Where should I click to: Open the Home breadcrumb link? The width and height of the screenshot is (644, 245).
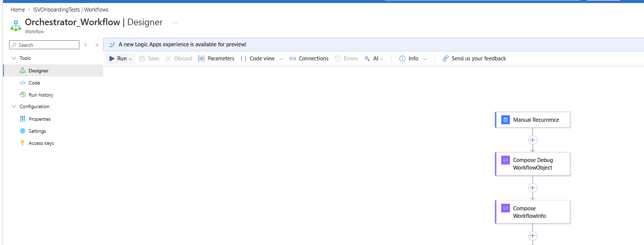pyautogui.click(x=18, y=10)
